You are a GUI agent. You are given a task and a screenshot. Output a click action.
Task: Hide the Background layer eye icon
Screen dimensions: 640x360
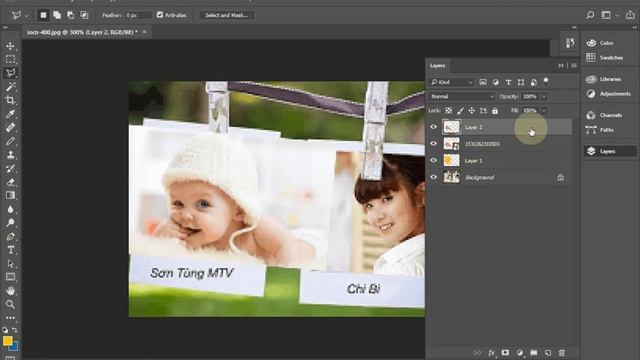[433, 177]
